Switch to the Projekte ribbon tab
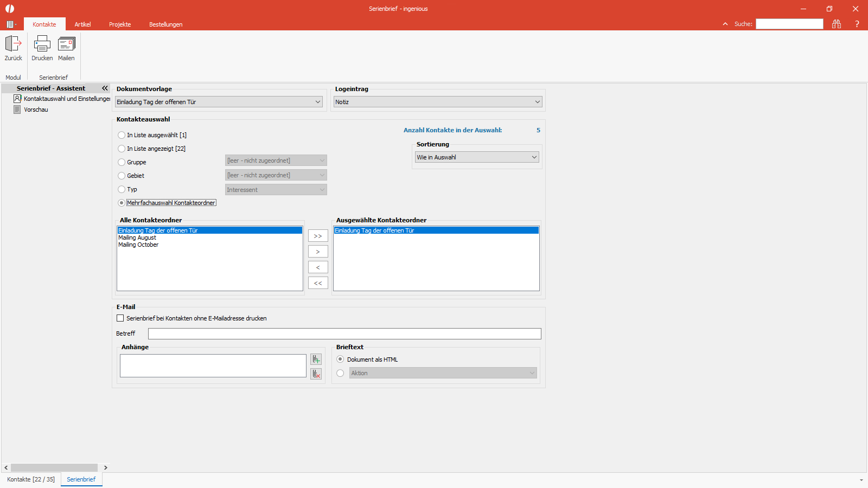 (120, 24)
